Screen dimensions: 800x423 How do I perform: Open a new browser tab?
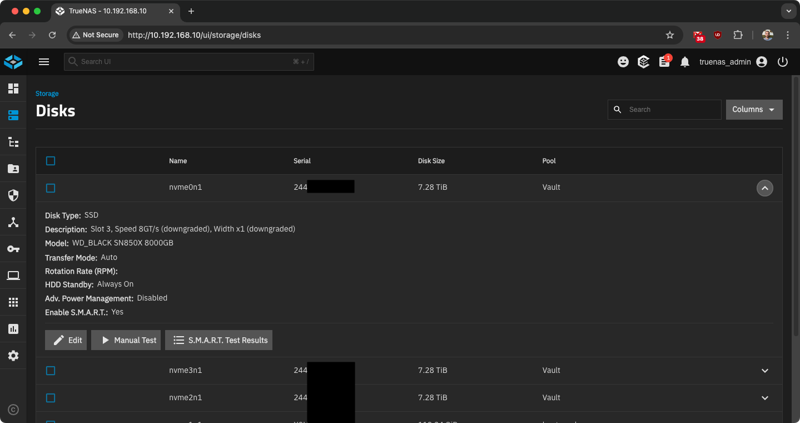[x=191, y=11]
